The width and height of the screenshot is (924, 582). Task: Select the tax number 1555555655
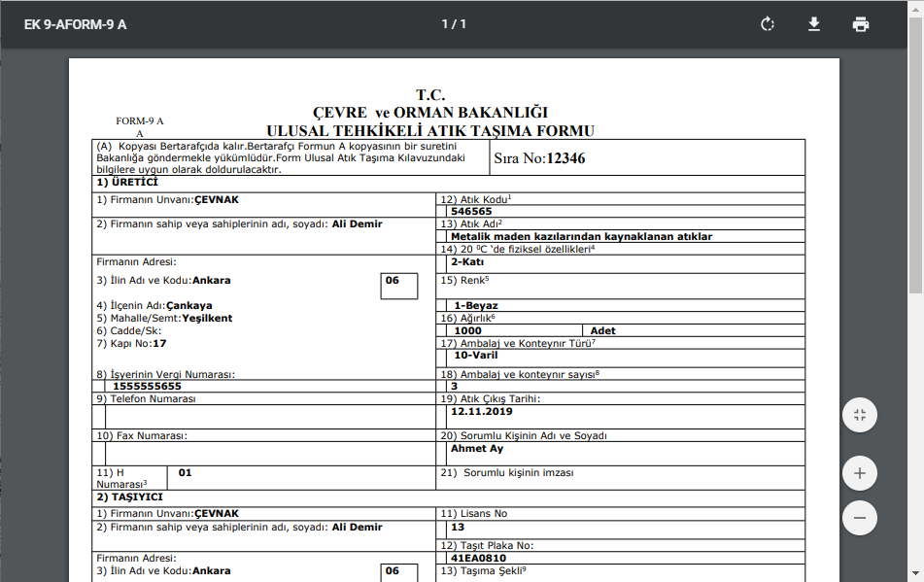(147, 386)
